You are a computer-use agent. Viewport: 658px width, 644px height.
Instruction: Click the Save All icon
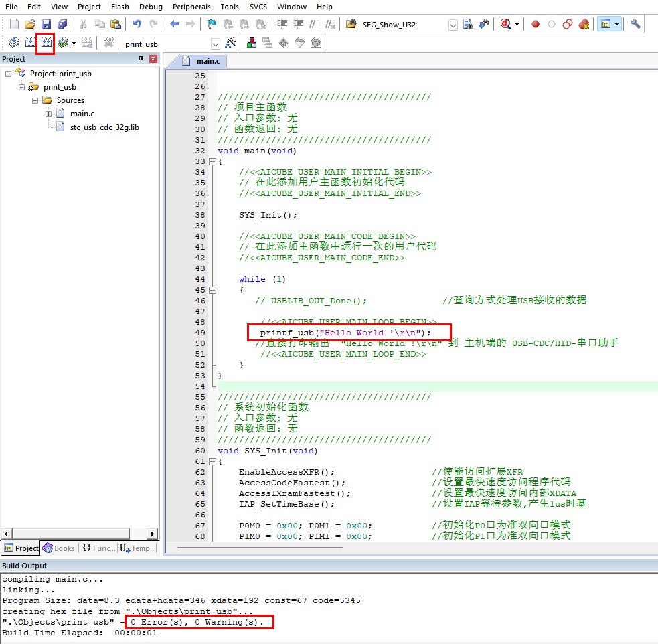62,24
